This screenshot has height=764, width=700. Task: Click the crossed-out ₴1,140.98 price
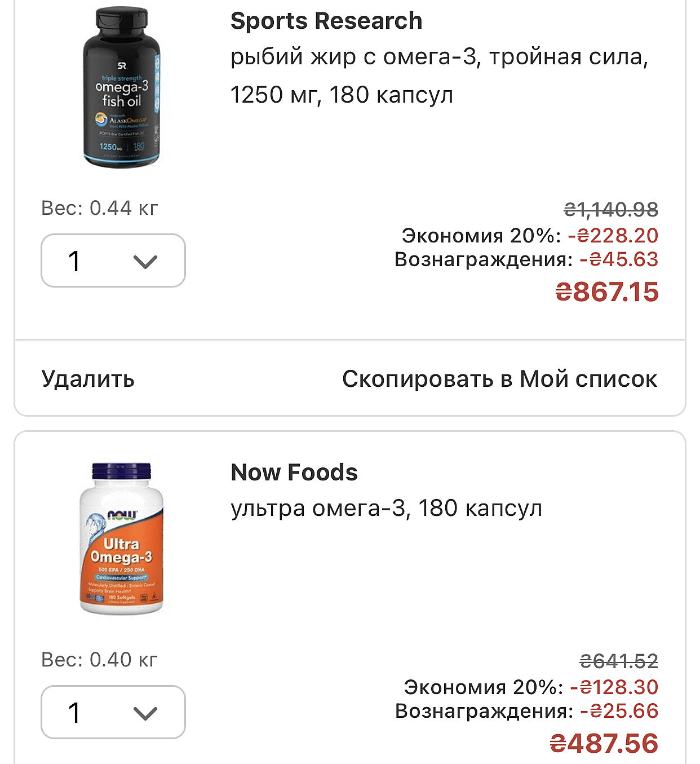611,210
